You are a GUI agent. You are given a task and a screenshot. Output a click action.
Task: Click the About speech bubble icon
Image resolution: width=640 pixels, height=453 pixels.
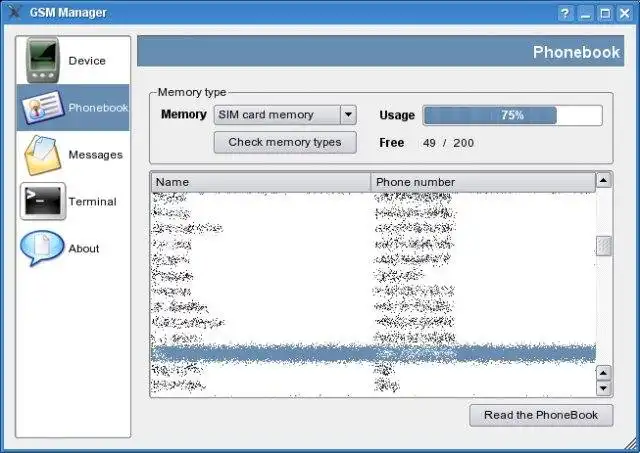click(42, 248)
